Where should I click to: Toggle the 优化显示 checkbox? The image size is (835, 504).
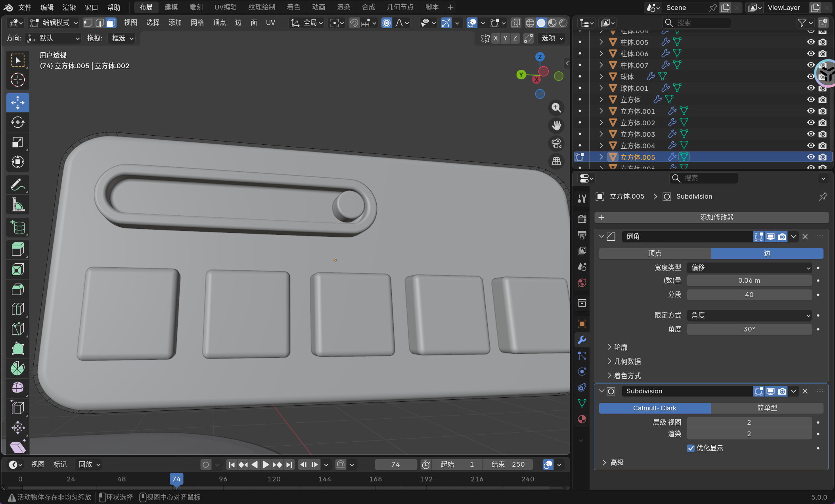point(691,448)
